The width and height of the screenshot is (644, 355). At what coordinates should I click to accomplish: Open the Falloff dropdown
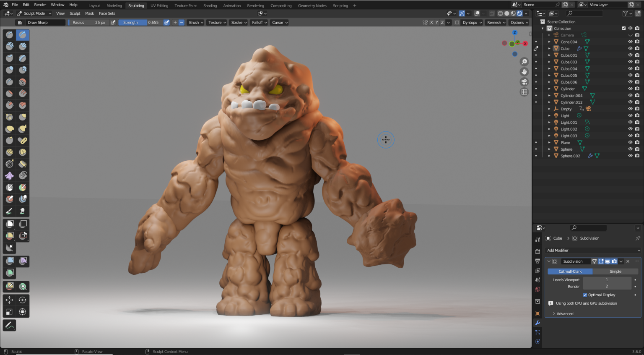(x=259, y=23)
